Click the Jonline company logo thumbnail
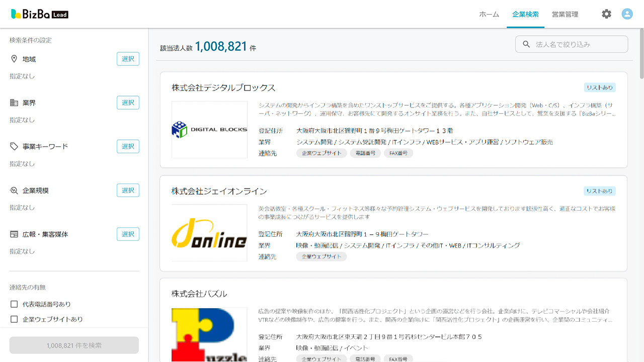The height and width of the screenshot is (362, 644). click(x=209, y=233)
